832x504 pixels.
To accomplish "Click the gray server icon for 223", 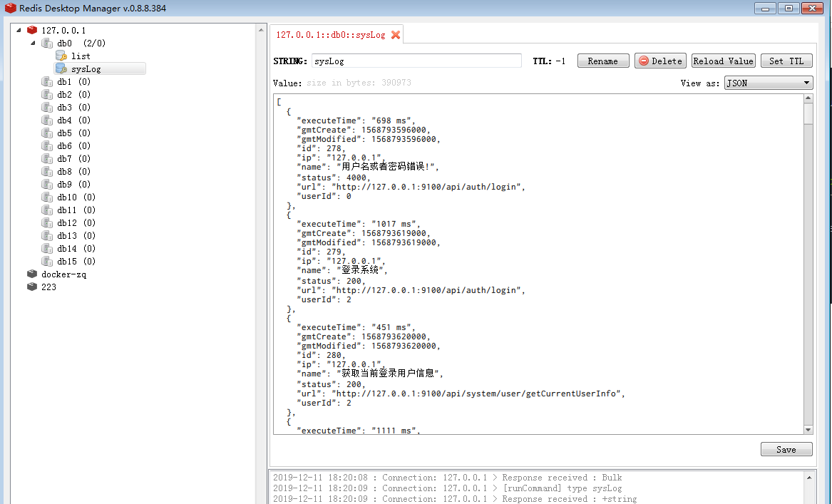I will click(x=32, y=287).
